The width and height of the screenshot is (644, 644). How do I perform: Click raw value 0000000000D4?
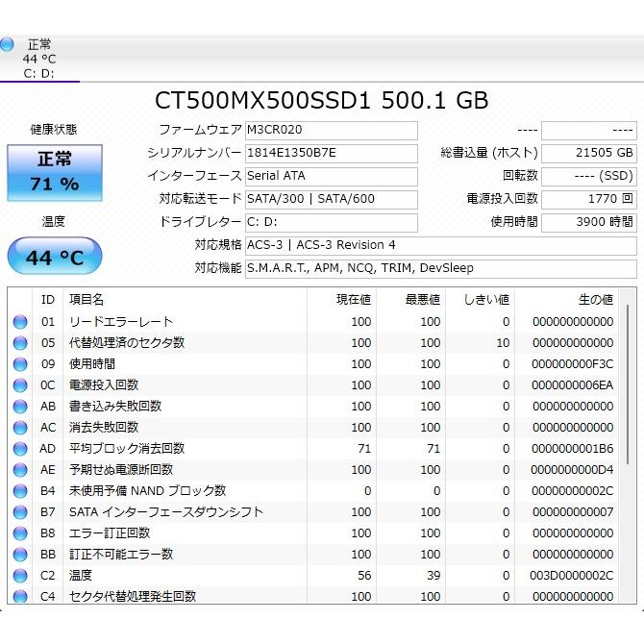pos(572,470)
